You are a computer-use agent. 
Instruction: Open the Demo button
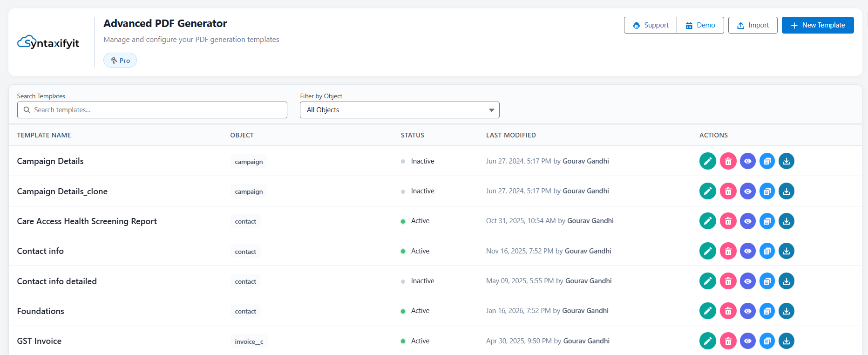(x=700, y=25)
